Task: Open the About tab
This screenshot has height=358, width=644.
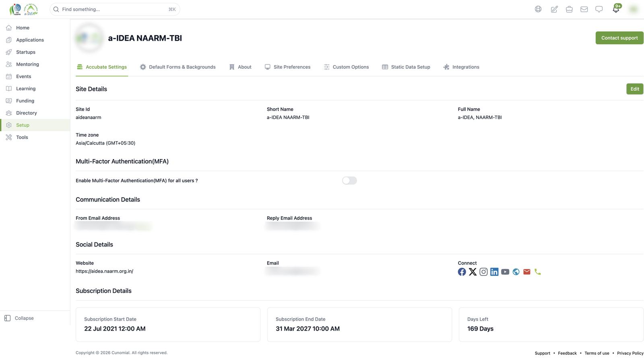Action: coord(240,67)
